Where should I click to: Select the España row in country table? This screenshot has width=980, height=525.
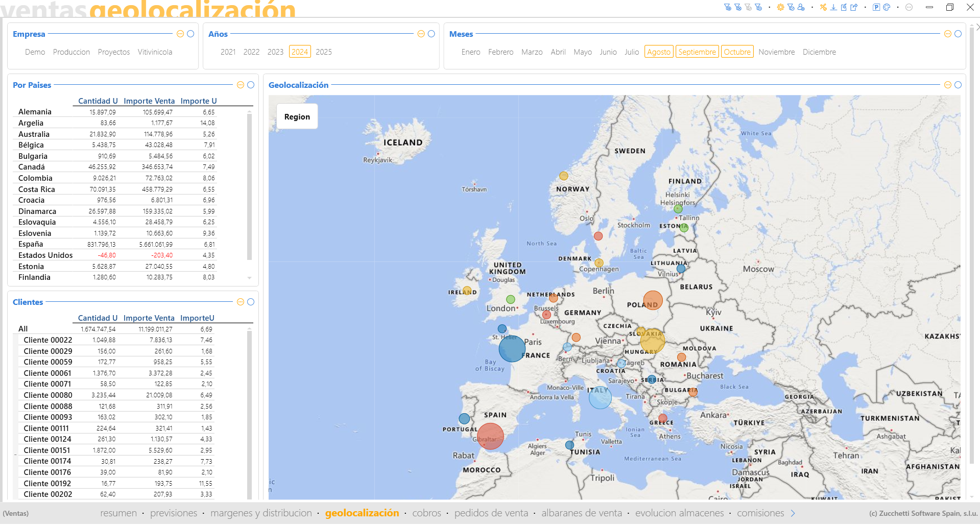point(31,244)
